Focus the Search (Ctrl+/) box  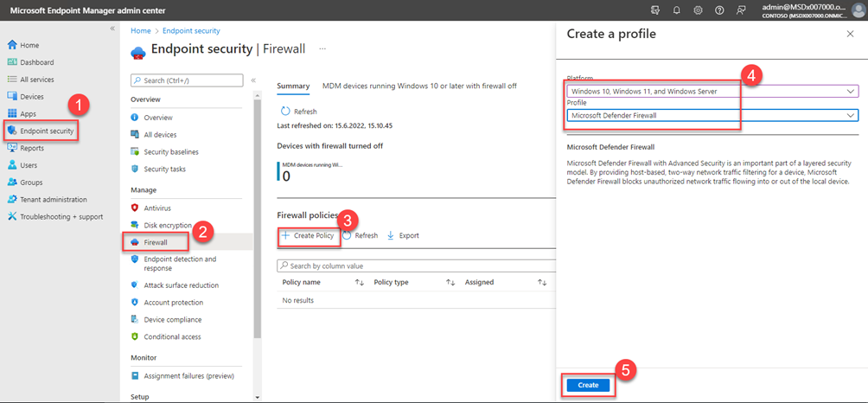(187, 80)
